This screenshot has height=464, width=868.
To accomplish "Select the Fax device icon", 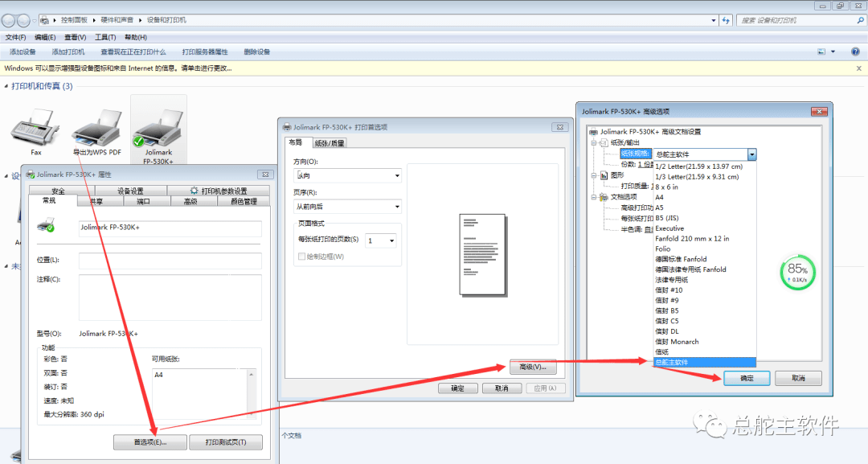I will click(x=35, y=127).
